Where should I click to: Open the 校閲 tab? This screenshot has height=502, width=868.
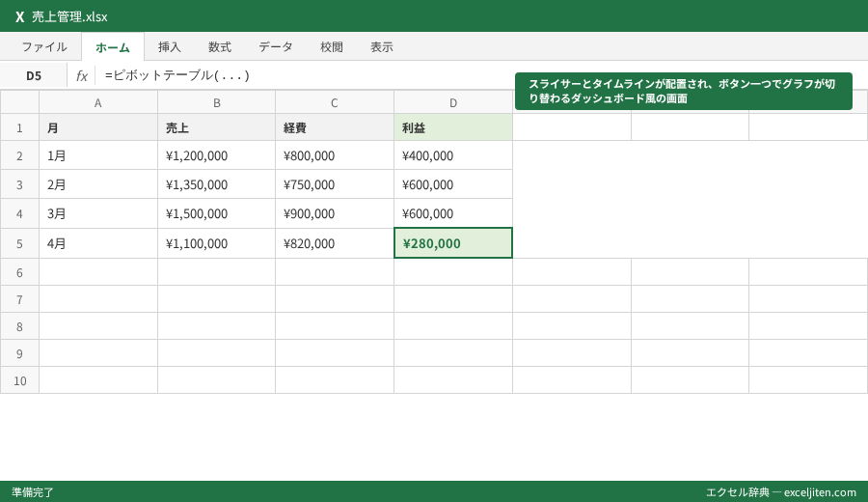[332, 47]
